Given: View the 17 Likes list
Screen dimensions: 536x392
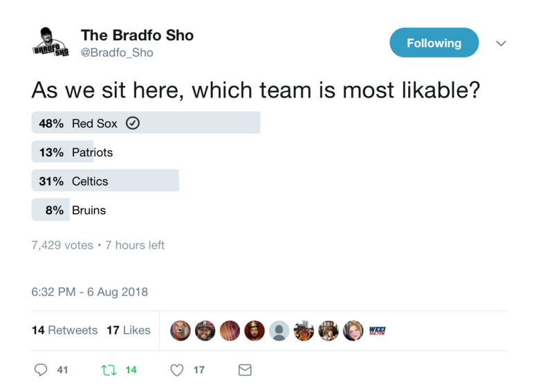Looking at the screenshot, I should click(129, 330).
